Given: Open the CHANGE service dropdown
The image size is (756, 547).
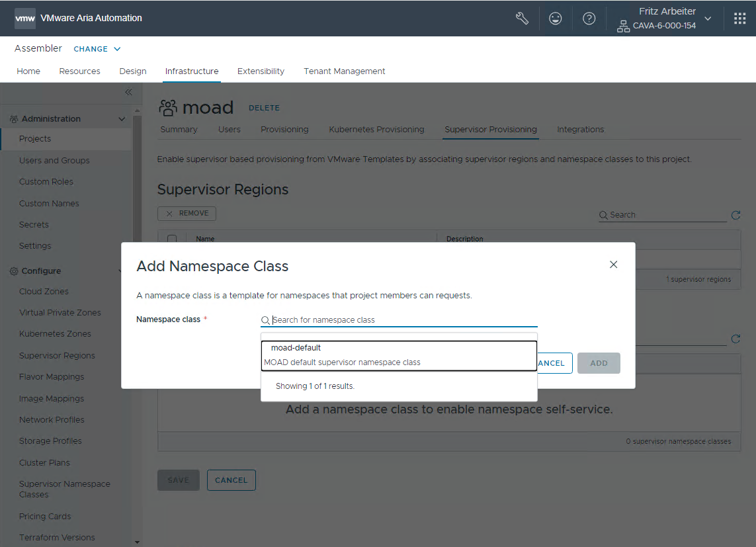Looking at the screenshot, I should (97, 49).
